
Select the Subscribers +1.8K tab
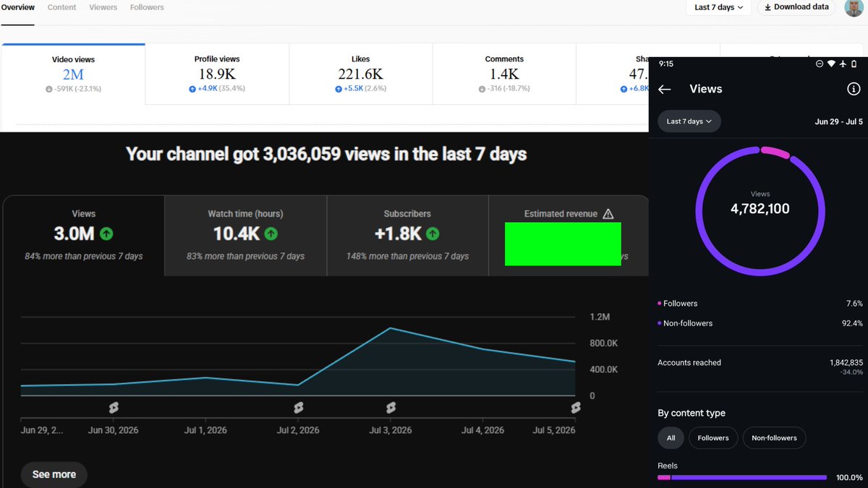407,236
